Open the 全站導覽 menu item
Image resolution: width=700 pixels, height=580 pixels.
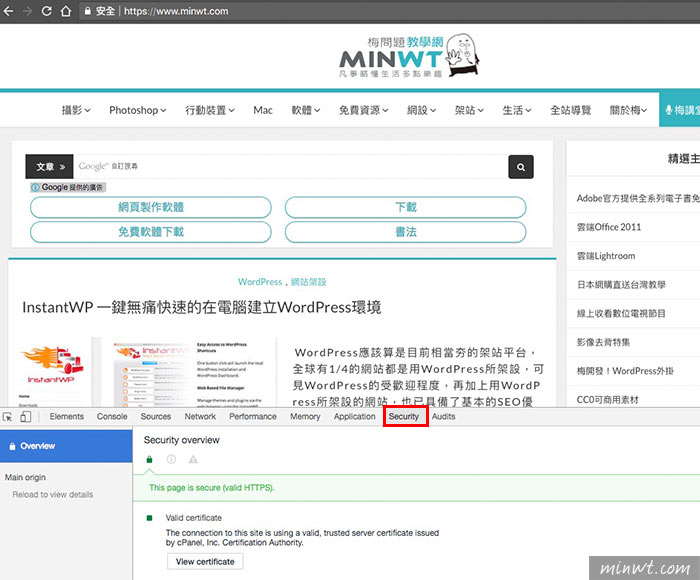pos(571,110)
